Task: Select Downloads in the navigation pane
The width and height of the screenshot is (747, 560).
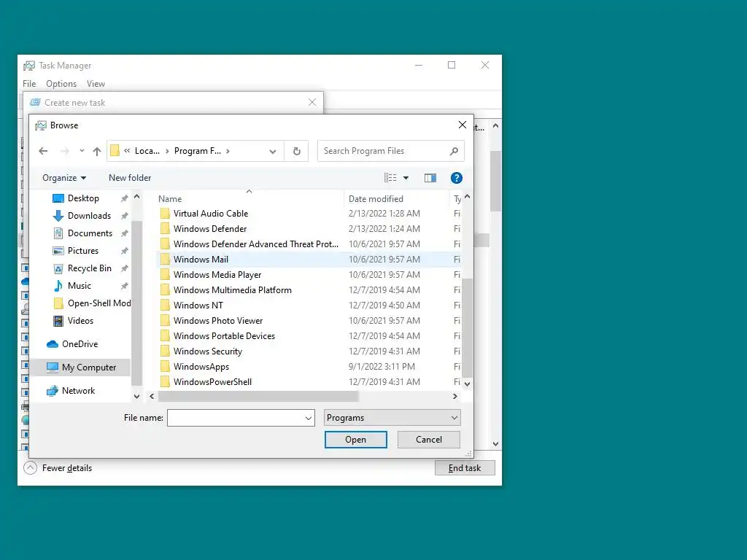Action: pos(89,216)
